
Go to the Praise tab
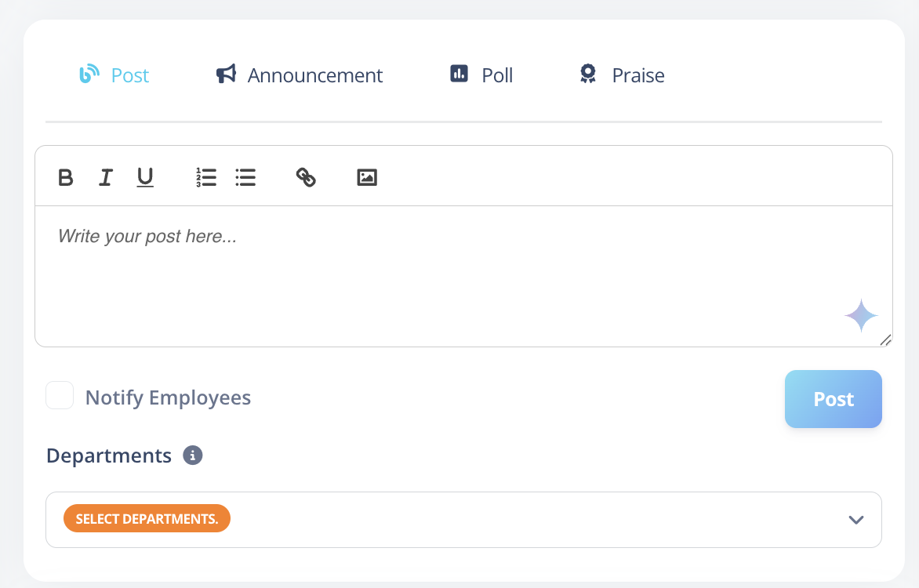[622, 75]
